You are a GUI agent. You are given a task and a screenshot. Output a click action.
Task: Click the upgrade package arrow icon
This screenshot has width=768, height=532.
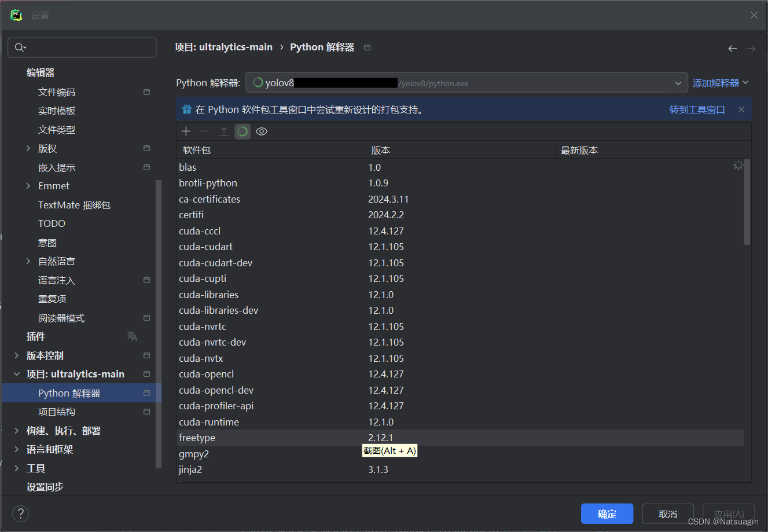(223, 131)
